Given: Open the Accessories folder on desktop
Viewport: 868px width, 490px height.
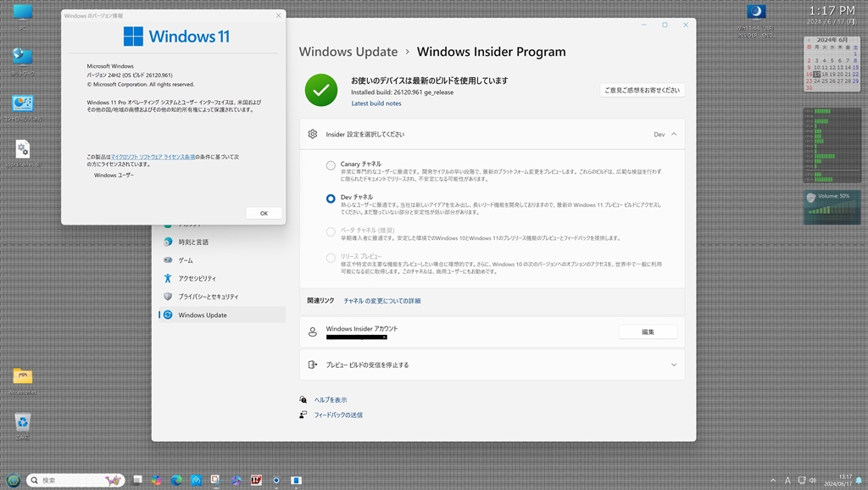Looking at the screenshot, I should tap(23, 379).
